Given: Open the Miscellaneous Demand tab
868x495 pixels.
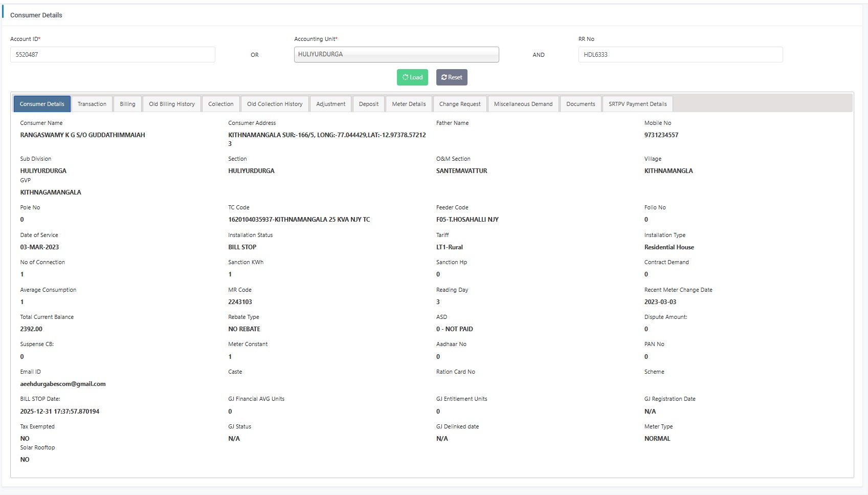Looking at the screenshot, I should (523, 104).
